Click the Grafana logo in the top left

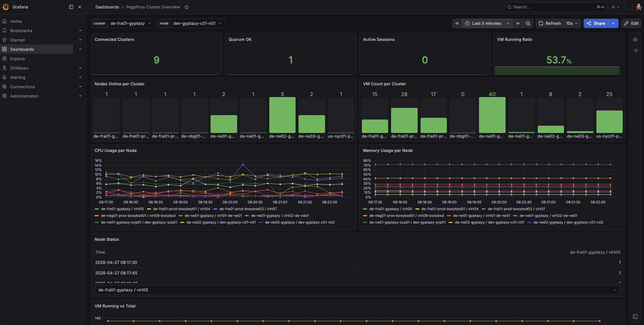pos(6,7)
